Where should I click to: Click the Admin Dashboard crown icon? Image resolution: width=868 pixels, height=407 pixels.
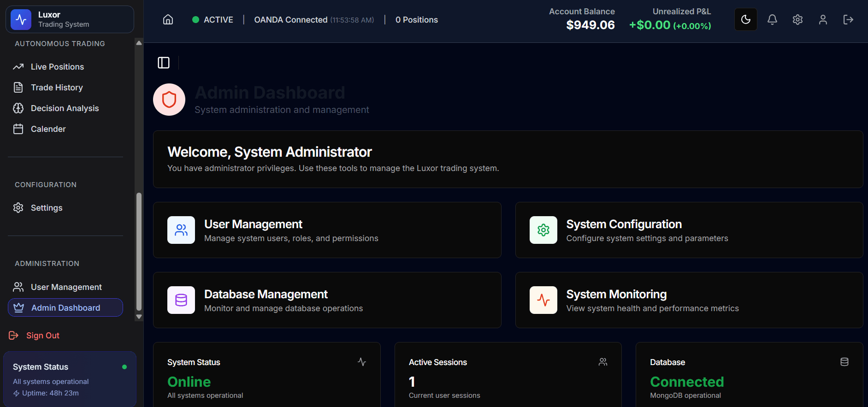click(19, 307)
